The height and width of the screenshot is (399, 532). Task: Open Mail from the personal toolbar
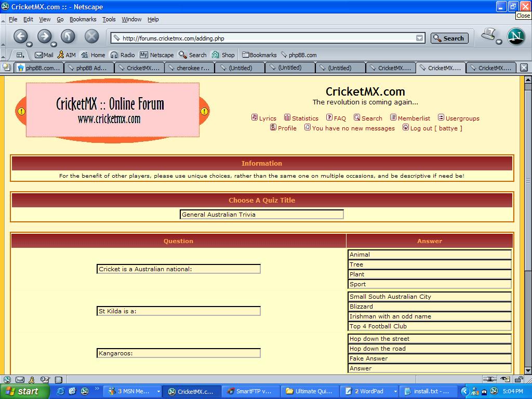click(x=44, y=55)
